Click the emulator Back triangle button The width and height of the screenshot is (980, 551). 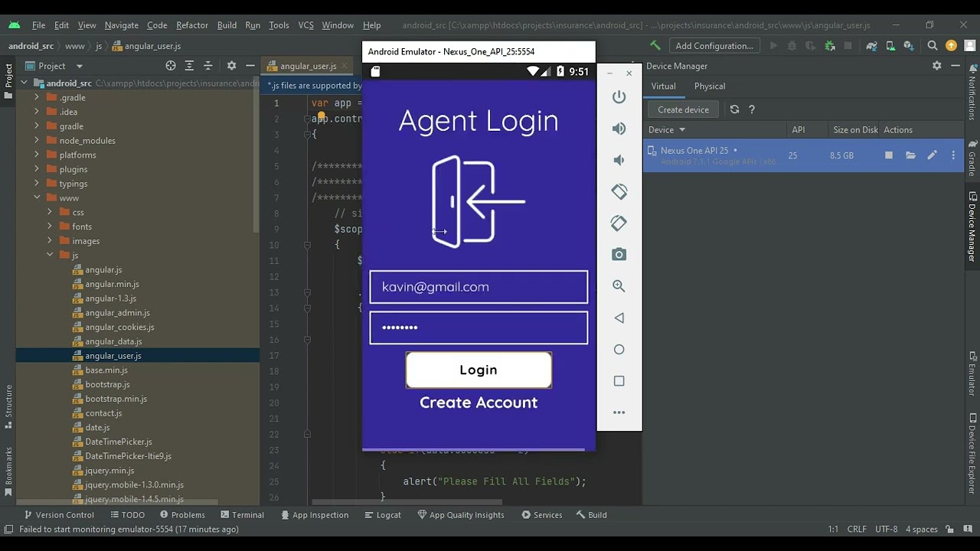[x=619, y=318]
